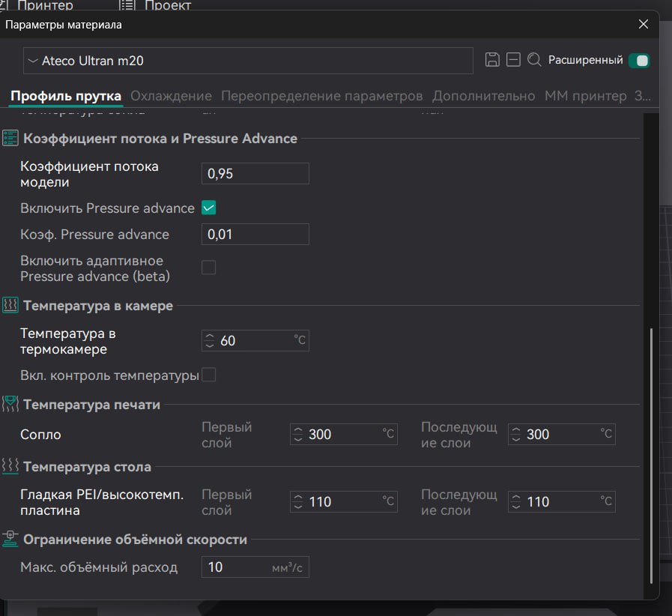Uncheck Включить Pressure advance checkbox
This screenshot has width=672, height=616.
coord(209,208)
